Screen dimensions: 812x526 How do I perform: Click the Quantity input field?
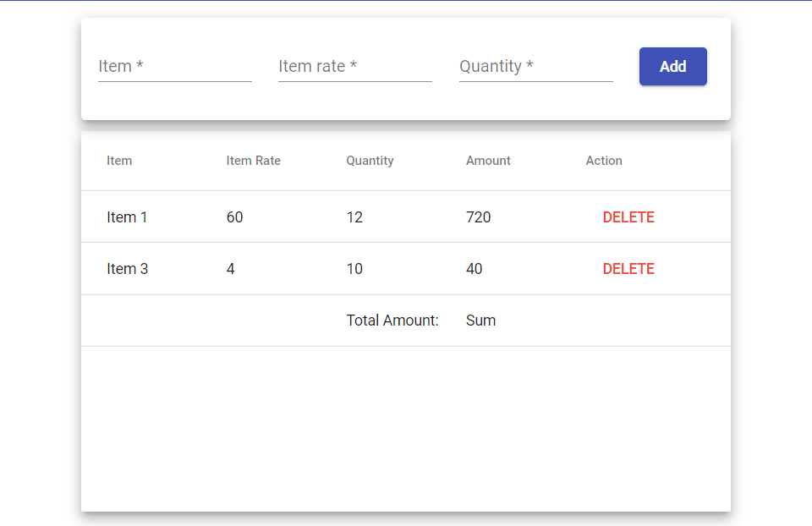click(535, 66)
